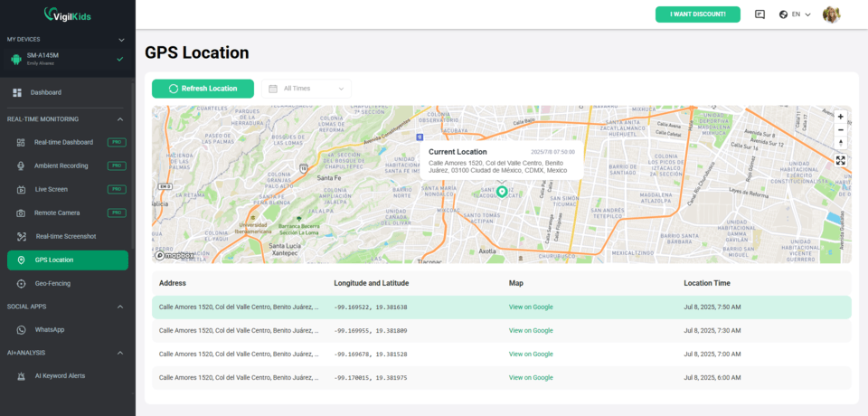The height and width of the screenshot is (416, 868).
Task: Select the SM-A145M device entry
Action: (x=68, y=59)
